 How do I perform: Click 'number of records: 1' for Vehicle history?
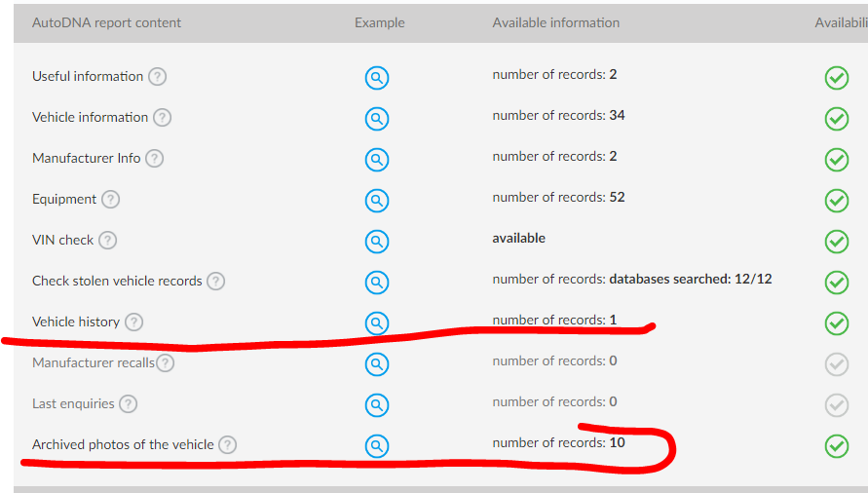[554, 320]
